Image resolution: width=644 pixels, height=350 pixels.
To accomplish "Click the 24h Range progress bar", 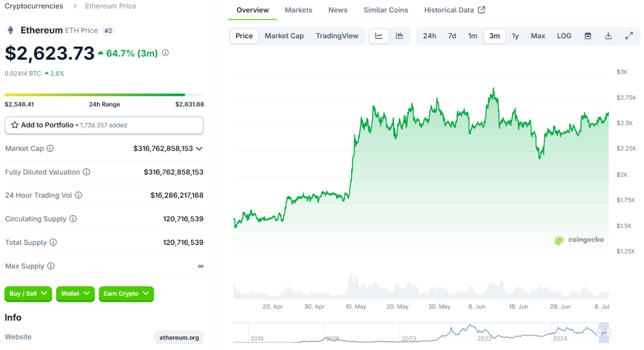I will pyautogui.click(x=104, y=95).
